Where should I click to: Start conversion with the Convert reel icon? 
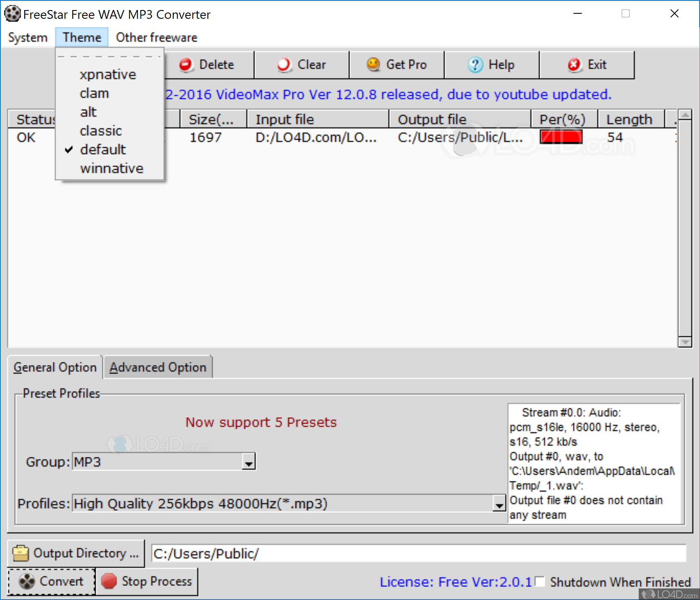click(27, 581)
